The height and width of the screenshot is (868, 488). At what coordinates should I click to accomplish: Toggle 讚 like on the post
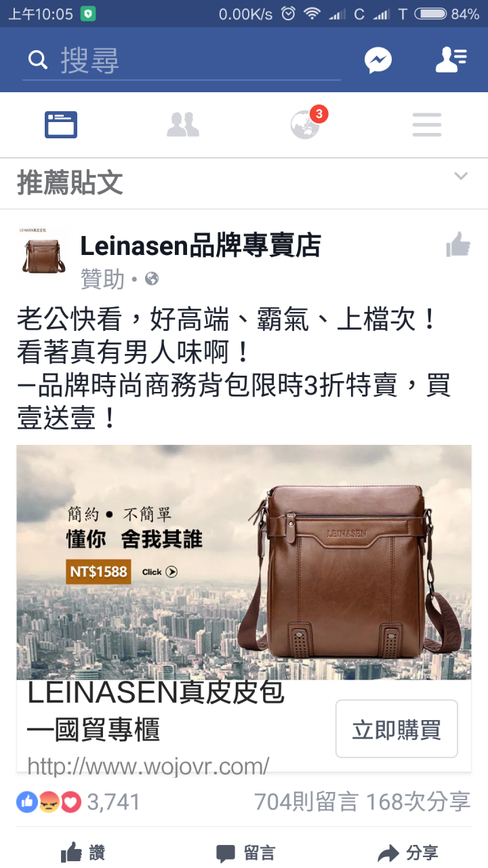pyautogui.click(x=83, y=853)
